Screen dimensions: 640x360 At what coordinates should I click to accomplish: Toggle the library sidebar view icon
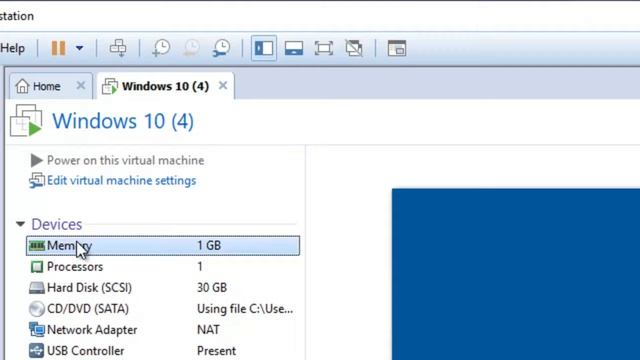(x=264, y=48)
